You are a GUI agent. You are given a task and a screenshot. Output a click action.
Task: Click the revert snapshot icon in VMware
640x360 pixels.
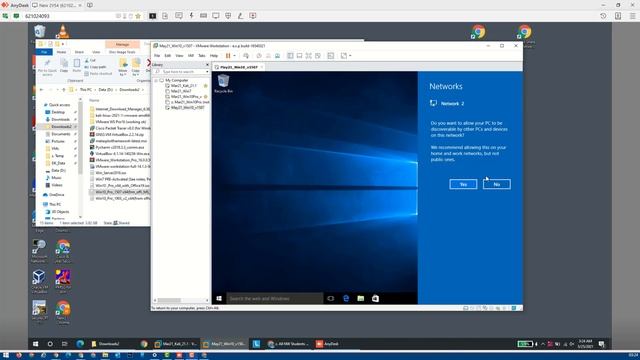tap(268, 56)
